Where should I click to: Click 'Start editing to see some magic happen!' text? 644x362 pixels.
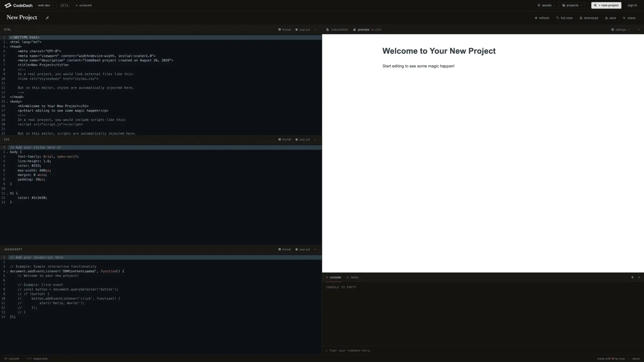click(x=418, y=66)
